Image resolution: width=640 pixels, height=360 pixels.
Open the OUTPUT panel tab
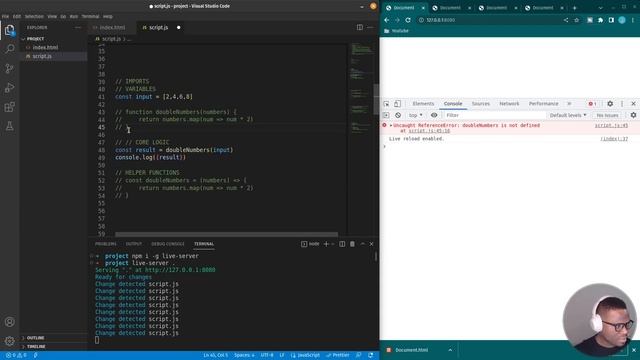click(134, 244)
